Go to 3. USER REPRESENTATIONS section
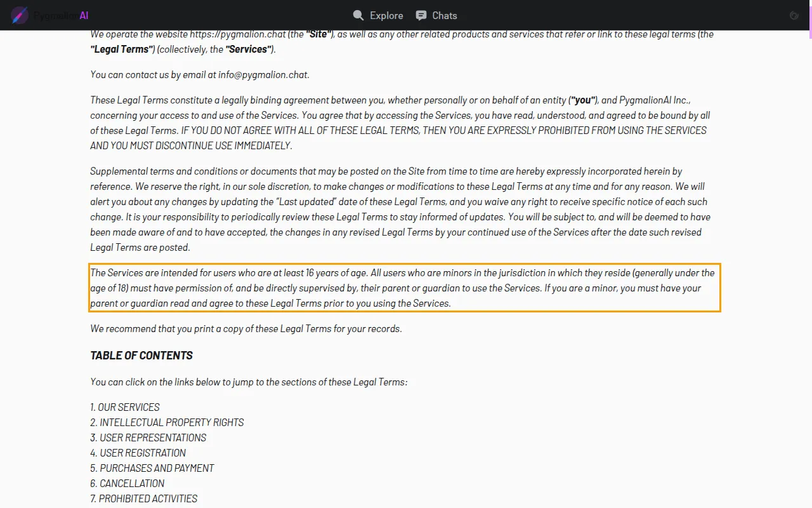The width and height of the screenshot is (812, 508). click(x=148, y=438)
